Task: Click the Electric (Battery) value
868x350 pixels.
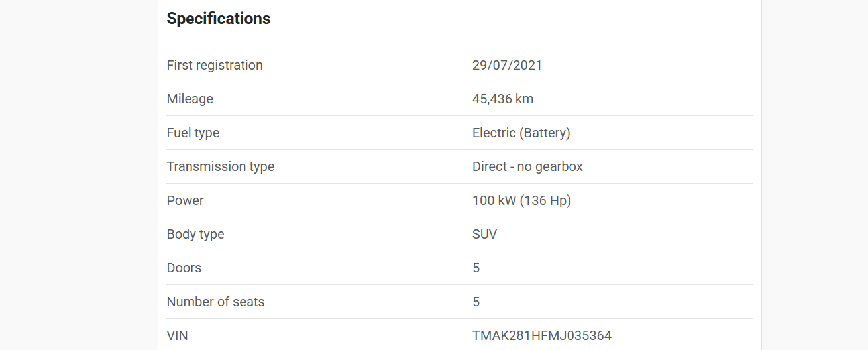Action: pos(521,133)
